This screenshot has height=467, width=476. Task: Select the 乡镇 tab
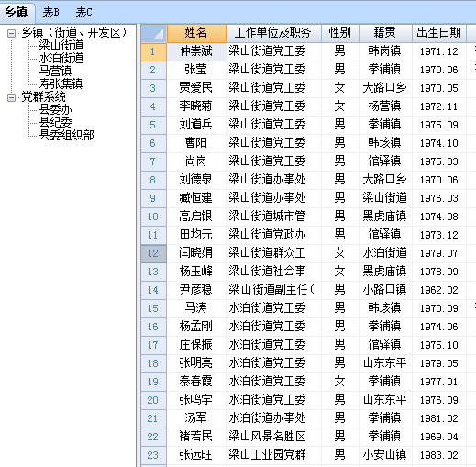17,12
